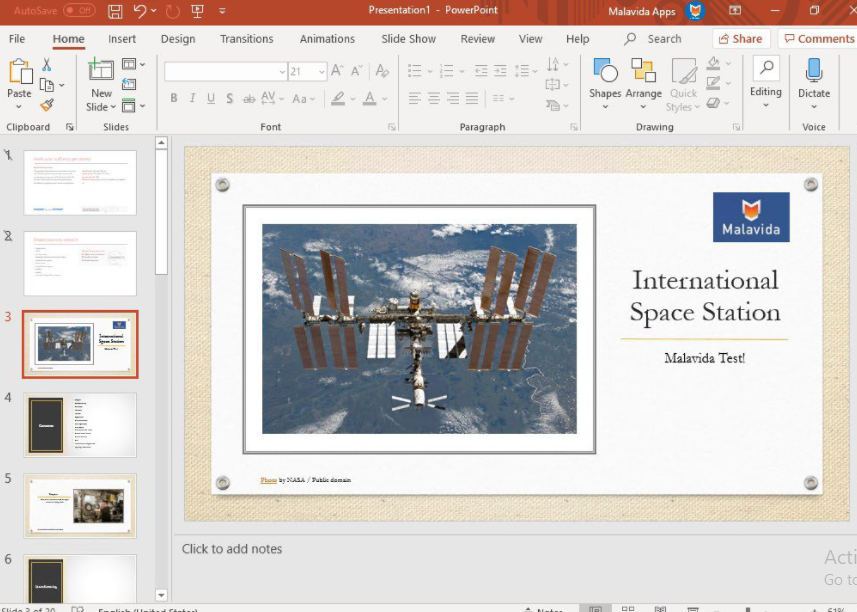Open the Arrange menu
The image size is (857, 612).
point(643,84)
